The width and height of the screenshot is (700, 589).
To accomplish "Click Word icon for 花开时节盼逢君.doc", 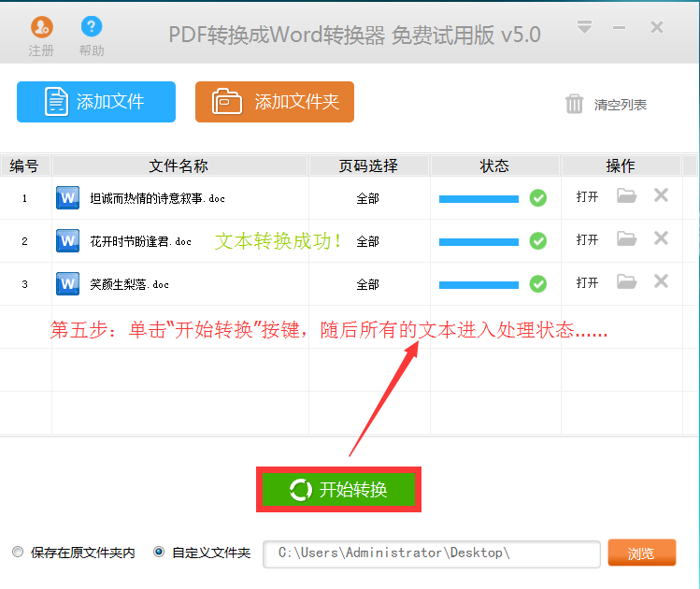I will (68, 240).
